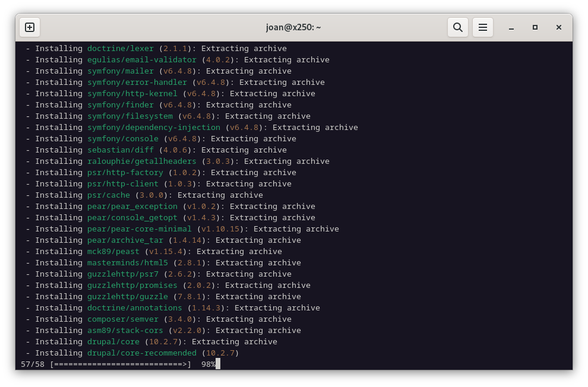Screen dimensions: 588x387
Task: Click the symfony/mailer package name
Action: (121, 71)
